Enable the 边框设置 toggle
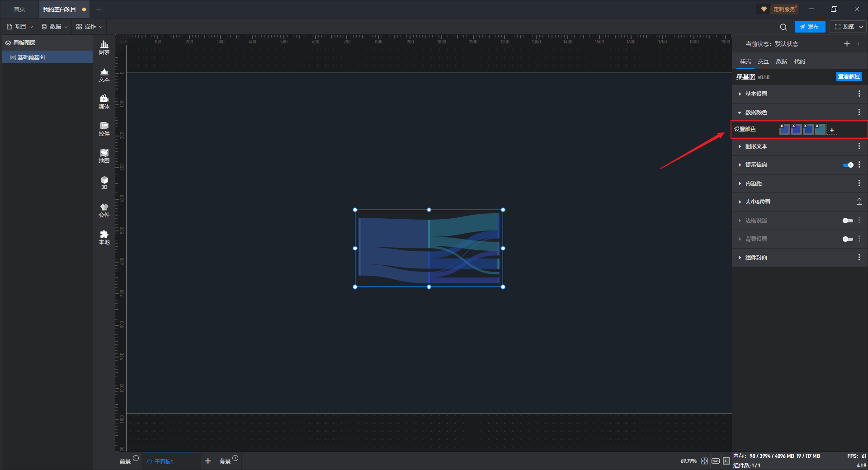Image resolution: width=868 pixels, height=470 pixels. [848, 221]
